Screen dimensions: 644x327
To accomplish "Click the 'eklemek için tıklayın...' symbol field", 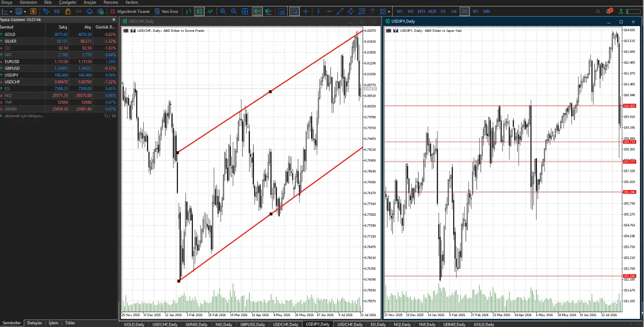I will 24,116.
